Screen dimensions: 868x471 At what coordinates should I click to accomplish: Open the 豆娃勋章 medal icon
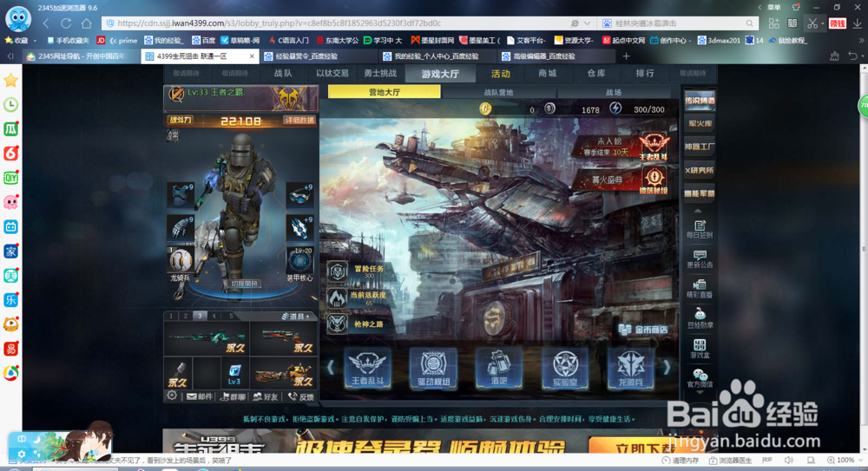(x=700, y=319)
